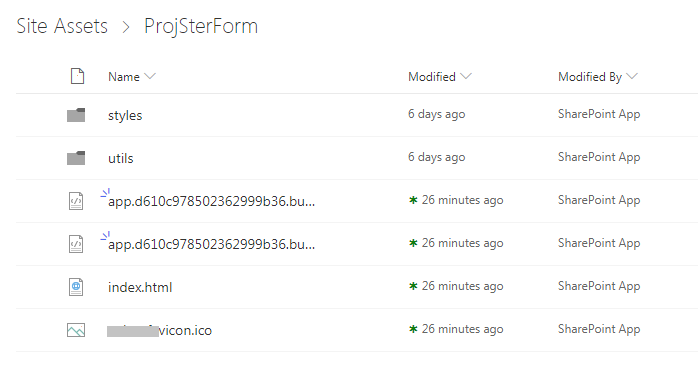Click the breadcrumb chevron after Site Assets
The width and height of the screenshot is (698, 372).
pyautogui.click(x=126, y=27)
